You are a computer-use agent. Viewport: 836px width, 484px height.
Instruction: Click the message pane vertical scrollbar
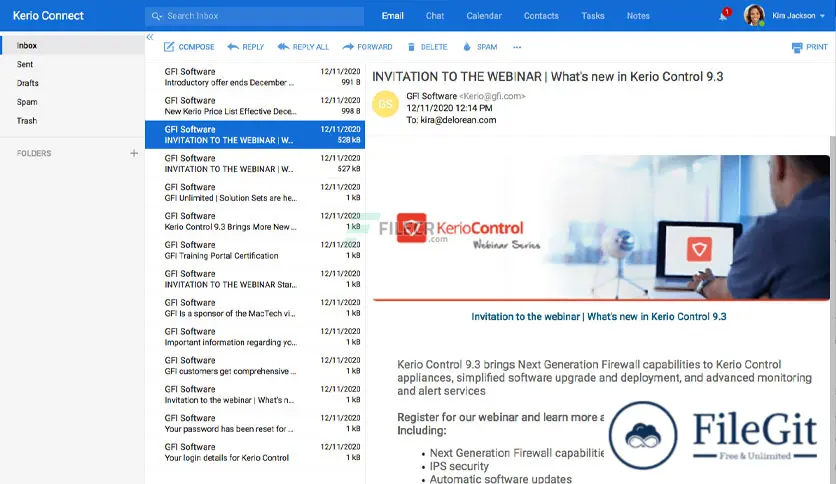click(833, 309)
